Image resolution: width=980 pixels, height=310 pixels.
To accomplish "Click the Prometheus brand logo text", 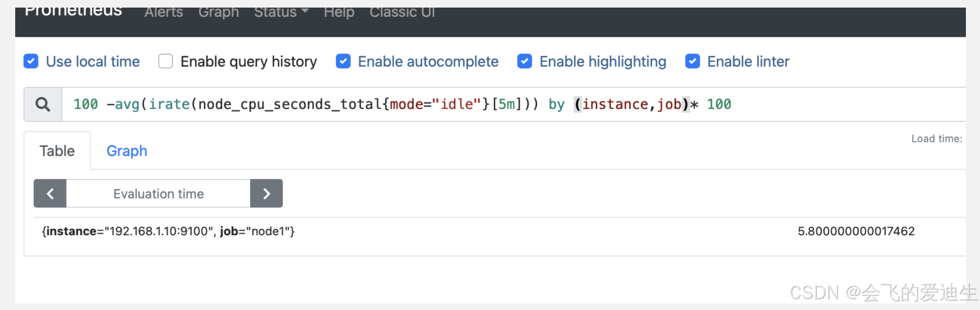I will coord(73,12).
